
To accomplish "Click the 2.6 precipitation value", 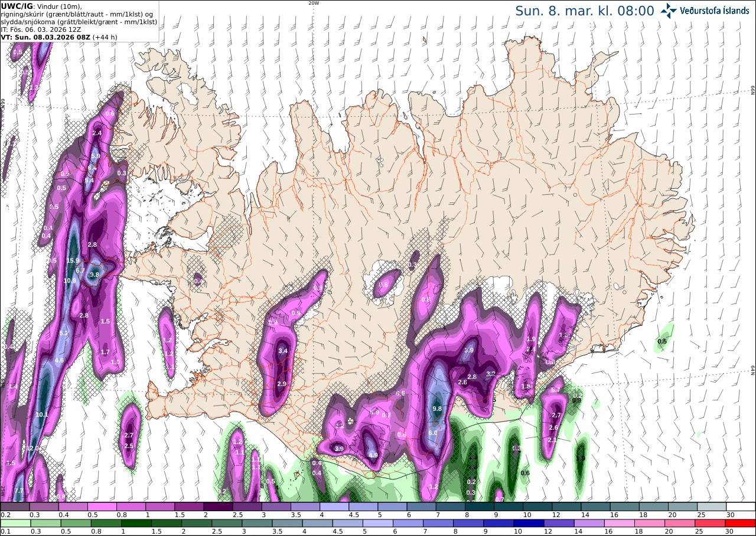I will click(x=553, y=427).
